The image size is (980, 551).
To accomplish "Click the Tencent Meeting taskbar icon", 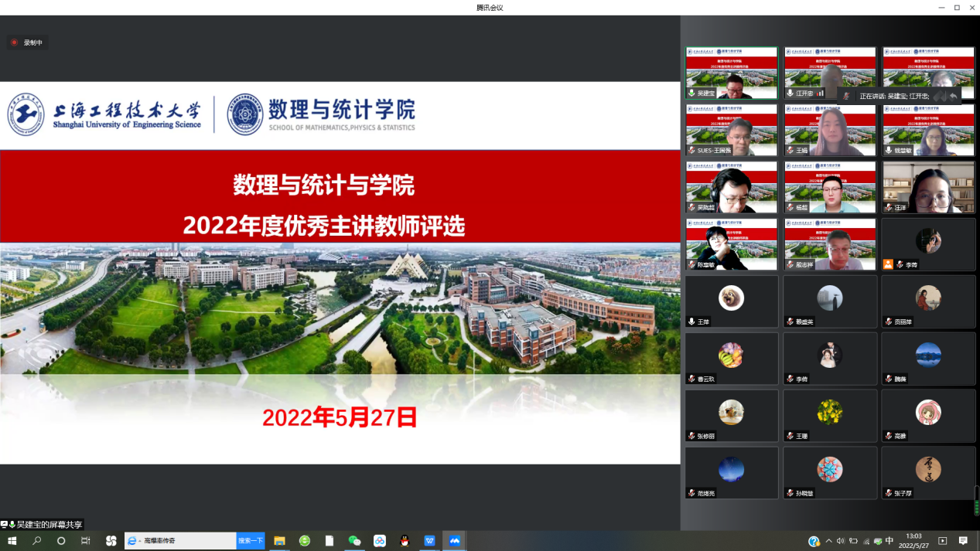I will (x=455, y=541).
